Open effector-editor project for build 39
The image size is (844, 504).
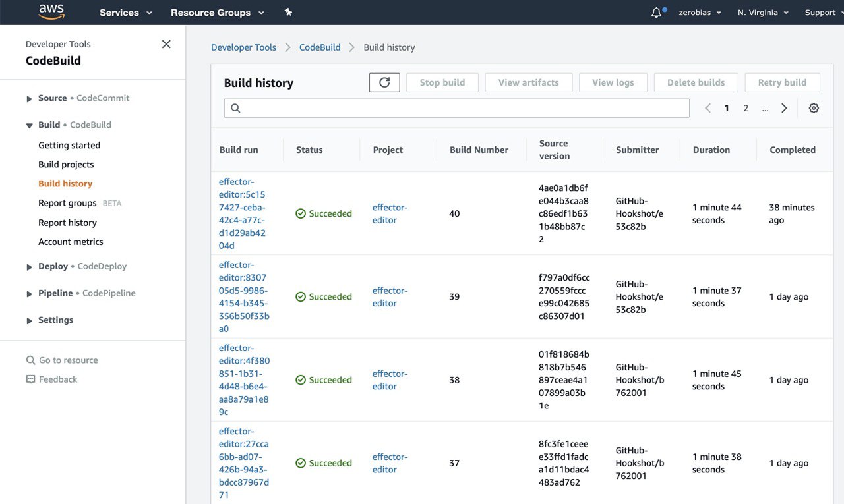click(390, 297)
